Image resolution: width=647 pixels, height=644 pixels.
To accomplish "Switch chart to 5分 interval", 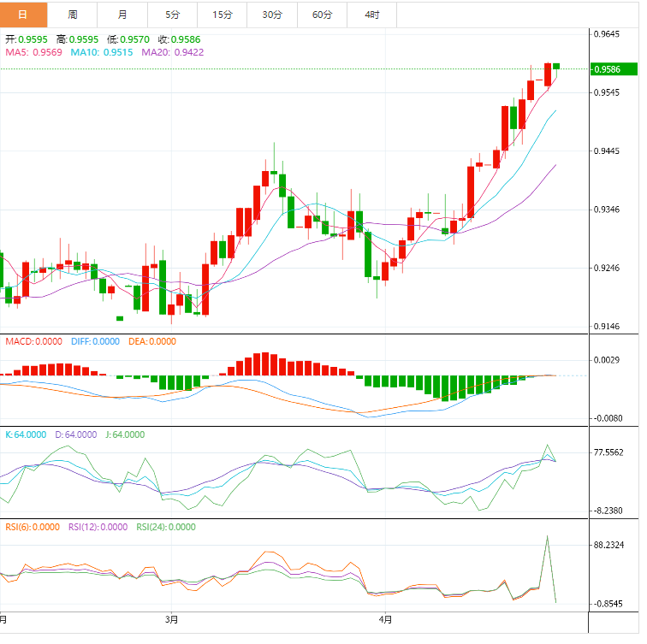I will 172,15.
